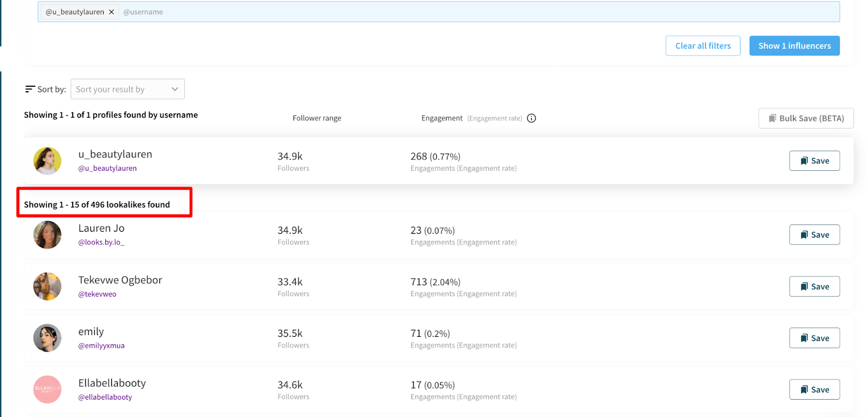Viewport: 868px width, 417px height.
Task: Save the Tekevwe Ogbebor profile
Action: pyautogui.click(x=814, y=286)
